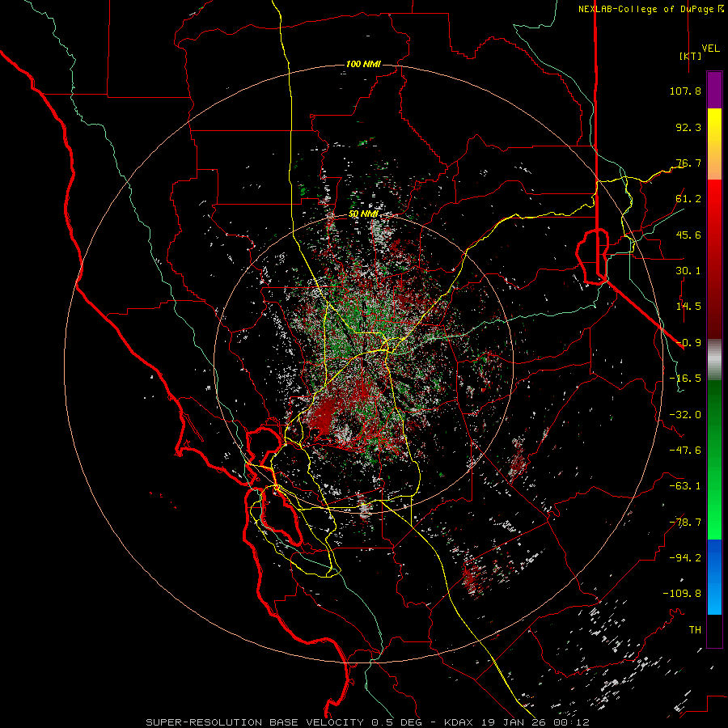
Task: Pick the purple segment of the color bar
Action: [x=714, y=90]
